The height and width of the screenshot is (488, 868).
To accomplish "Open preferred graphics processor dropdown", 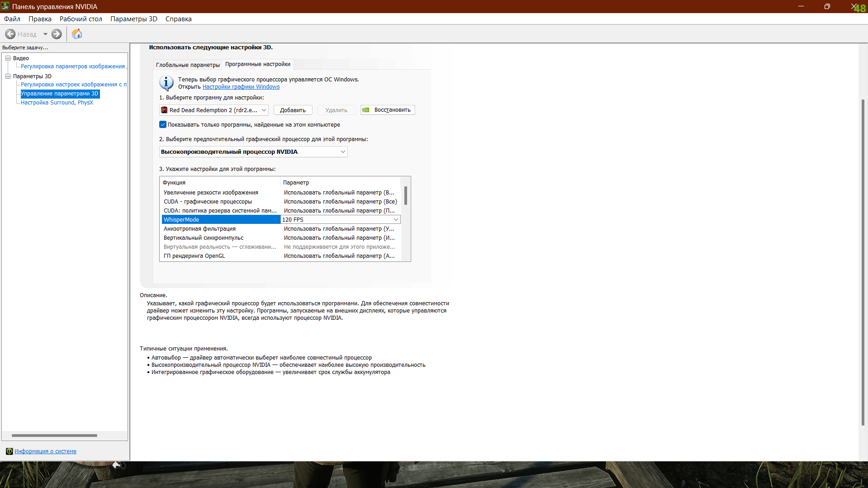I will pos(253,152).
